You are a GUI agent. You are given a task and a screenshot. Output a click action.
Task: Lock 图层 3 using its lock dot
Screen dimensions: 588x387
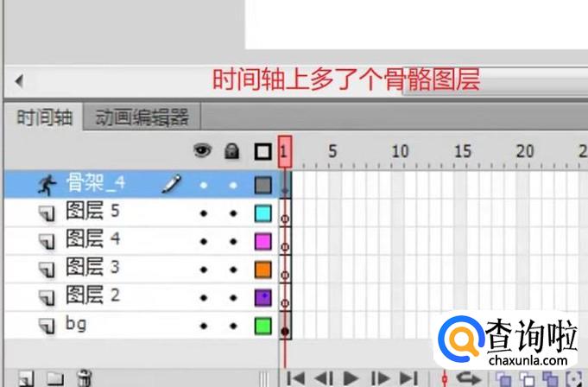tap(232, 270)
